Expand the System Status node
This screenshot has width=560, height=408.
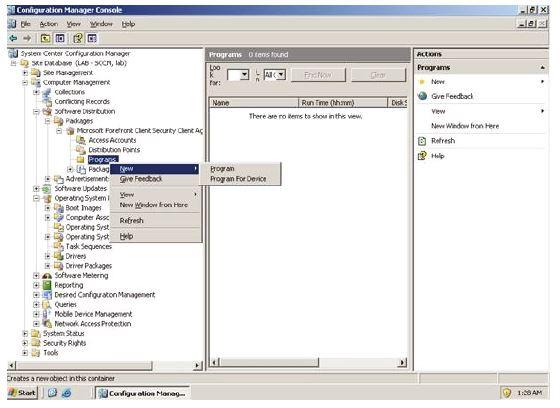click(x=25, y=333)
